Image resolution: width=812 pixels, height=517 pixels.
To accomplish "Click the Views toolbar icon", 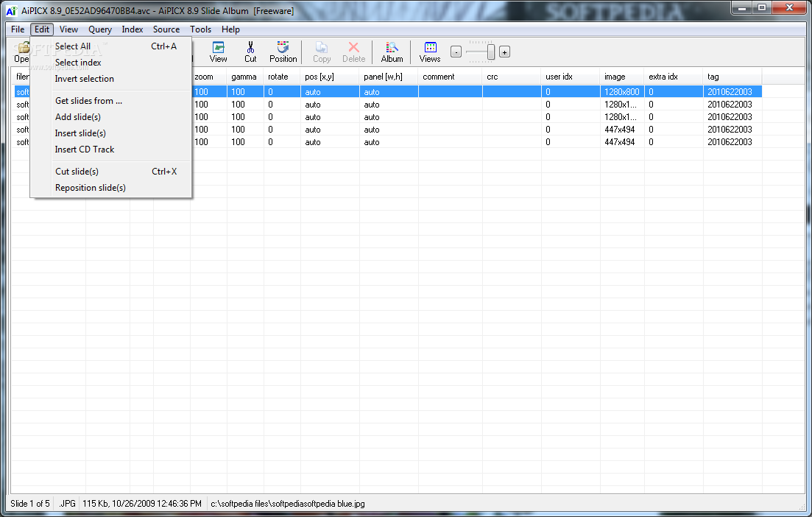I will [x=430, y=52].
